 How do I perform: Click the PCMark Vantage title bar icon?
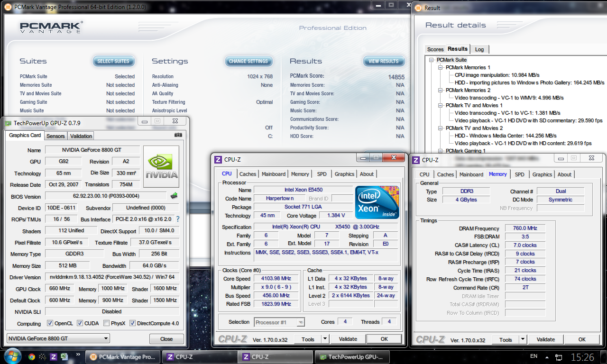[x=8, y=7]
